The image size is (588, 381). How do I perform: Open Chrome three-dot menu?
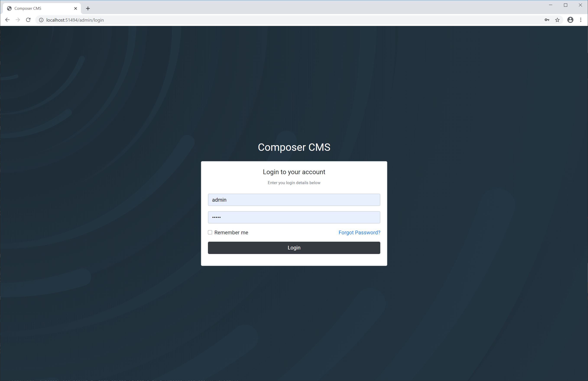click(x=581, y=20)
